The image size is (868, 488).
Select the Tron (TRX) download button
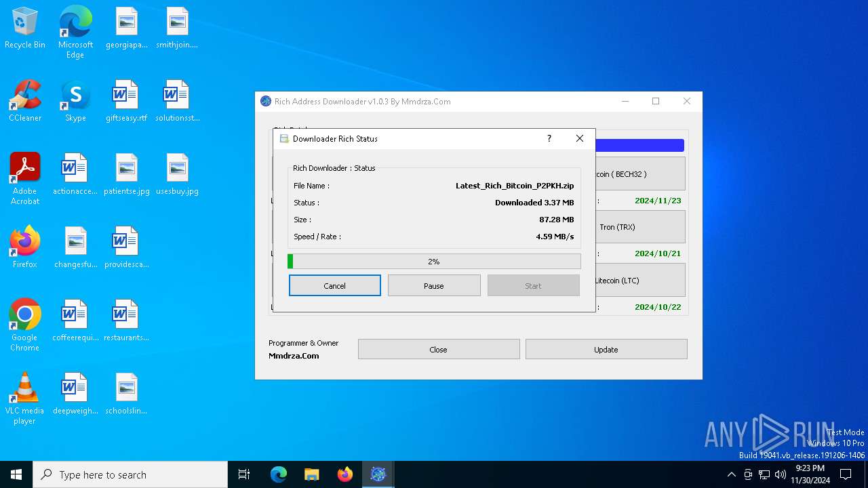coord(640,227)
